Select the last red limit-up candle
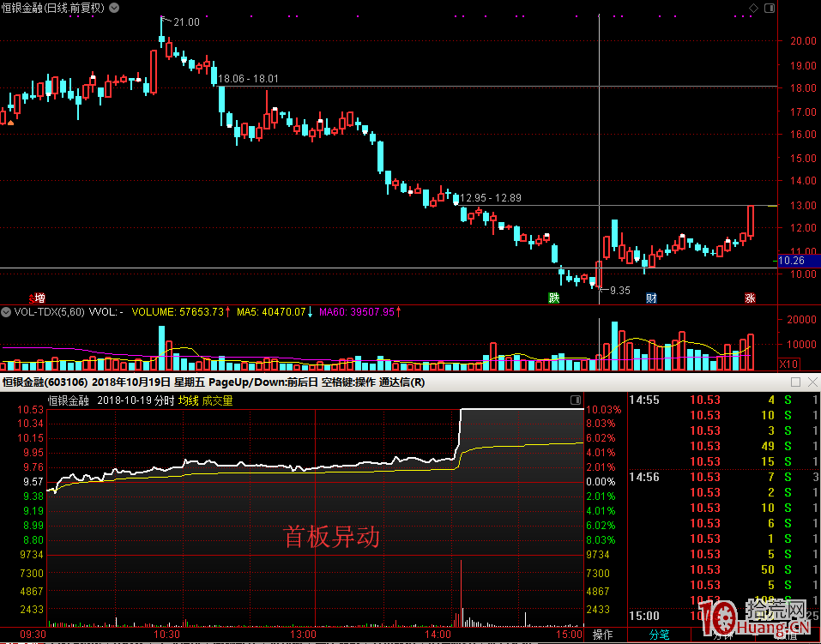Screen dimensions: 821x644 tap(751, 221)
